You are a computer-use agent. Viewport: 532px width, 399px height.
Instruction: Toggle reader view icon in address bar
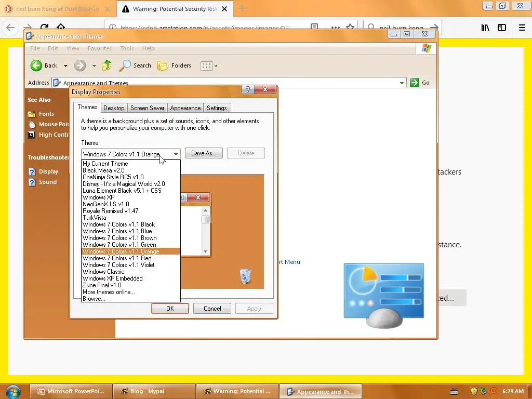(314, 27)
